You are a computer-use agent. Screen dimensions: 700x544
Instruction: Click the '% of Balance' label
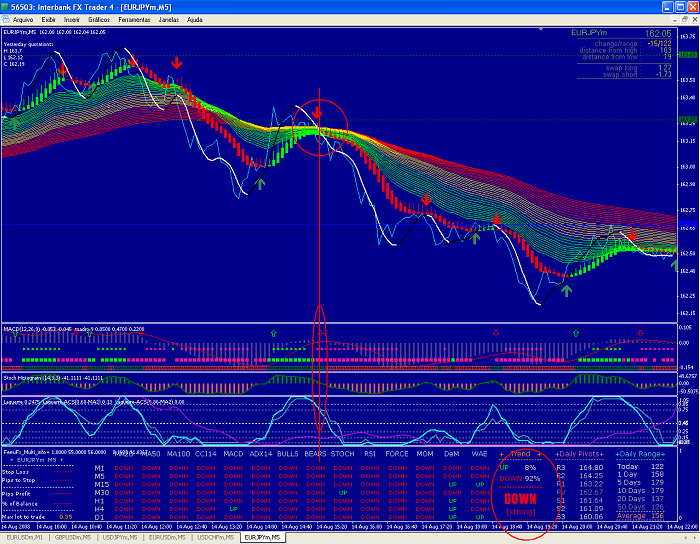pos(20,503)
